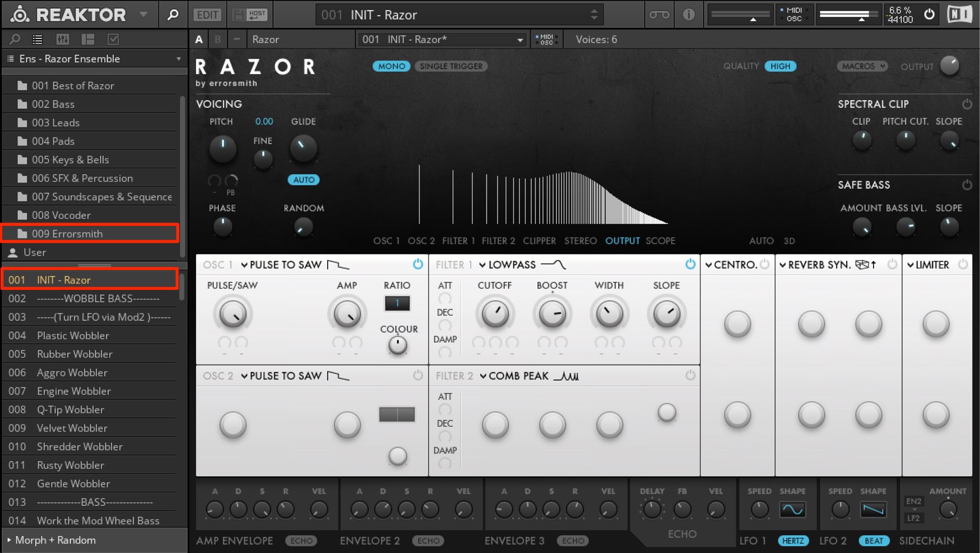Image resolution: width=980 pixels, height=553 pixels.
Task: Select the Work the Mod Wheel Bass preset
Action: coord(89,521)
